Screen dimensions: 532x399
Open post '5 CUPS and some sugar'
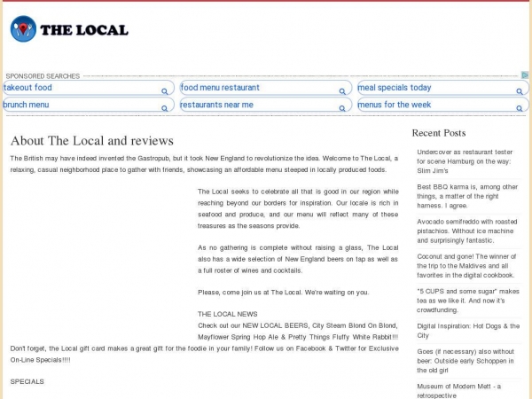(468, 301)
